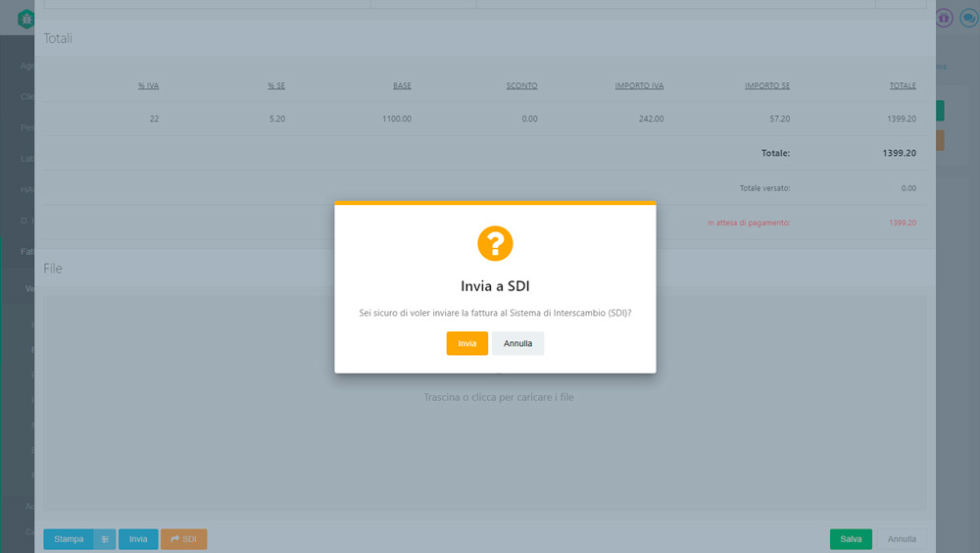Click the TOTALE column header
This screenshot has width=980, height=553.
(x=903, y=86)
